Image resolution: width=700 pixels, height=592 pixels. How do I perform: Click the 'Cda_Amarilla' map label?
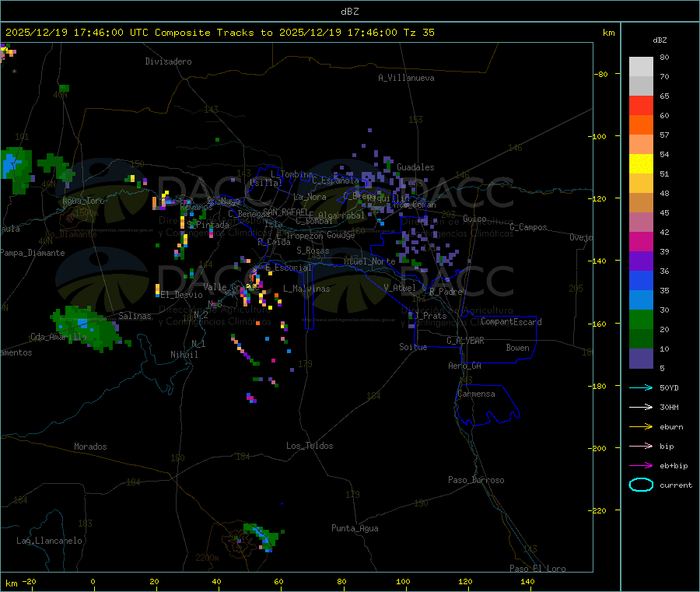tap(58, 337)
